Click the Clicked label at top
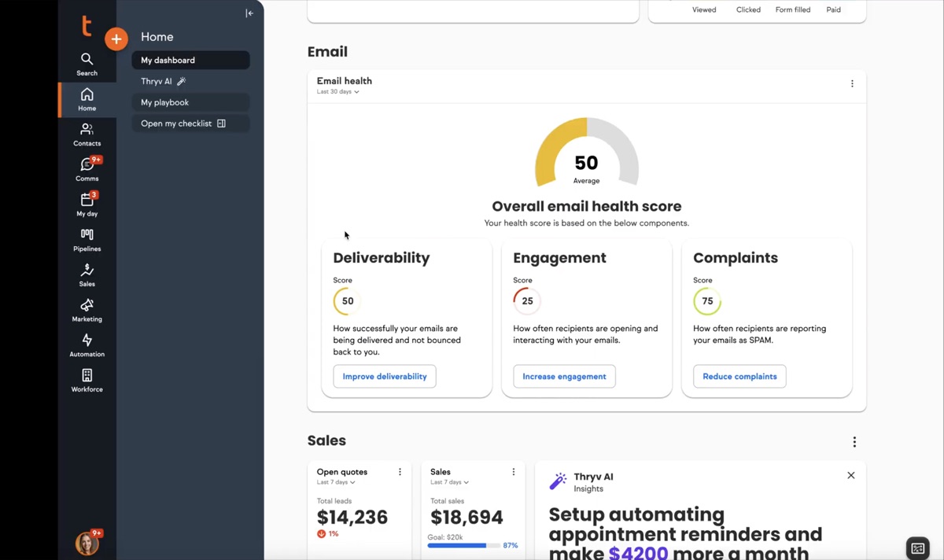 (x=748, y=9)
